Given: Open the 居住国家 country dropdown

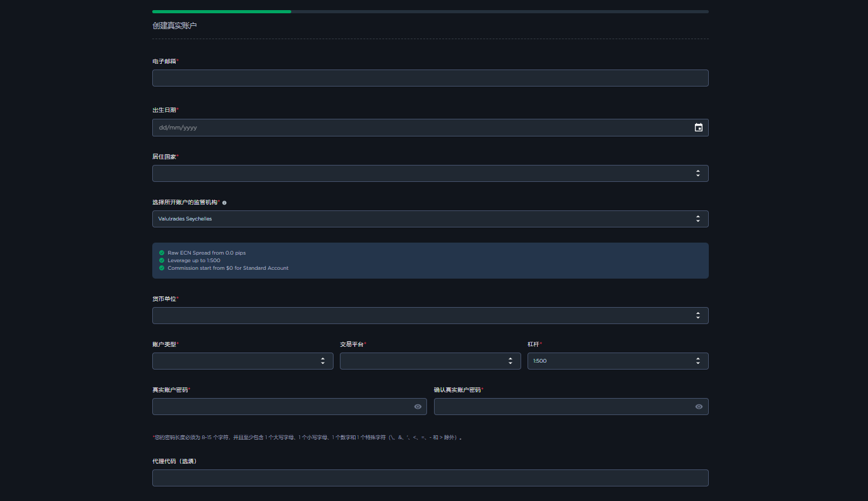Looking at the screenshot, I should (x=430, y=173).
